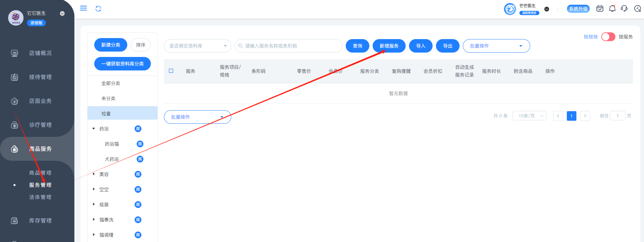
Task: Open the 它它医生 store switcher arrow in sidebar
Action: tap(62, 13)
